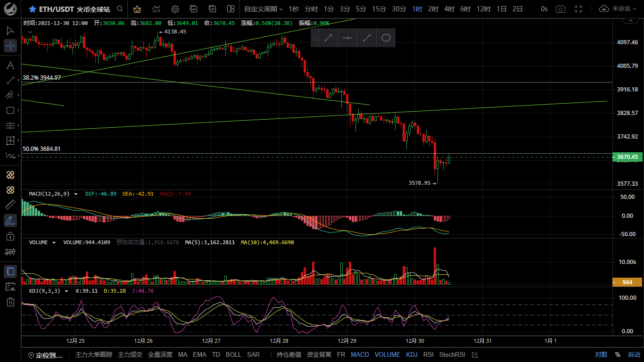
Task: Open the MACD(12,26,9) indicator dropdown
Action: tap(76, 194)
